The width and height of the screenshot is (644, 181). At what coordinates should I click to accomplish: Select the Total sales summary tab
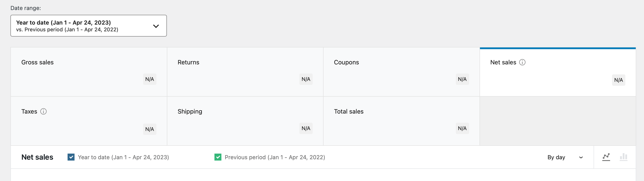click(x=402, y=121)
